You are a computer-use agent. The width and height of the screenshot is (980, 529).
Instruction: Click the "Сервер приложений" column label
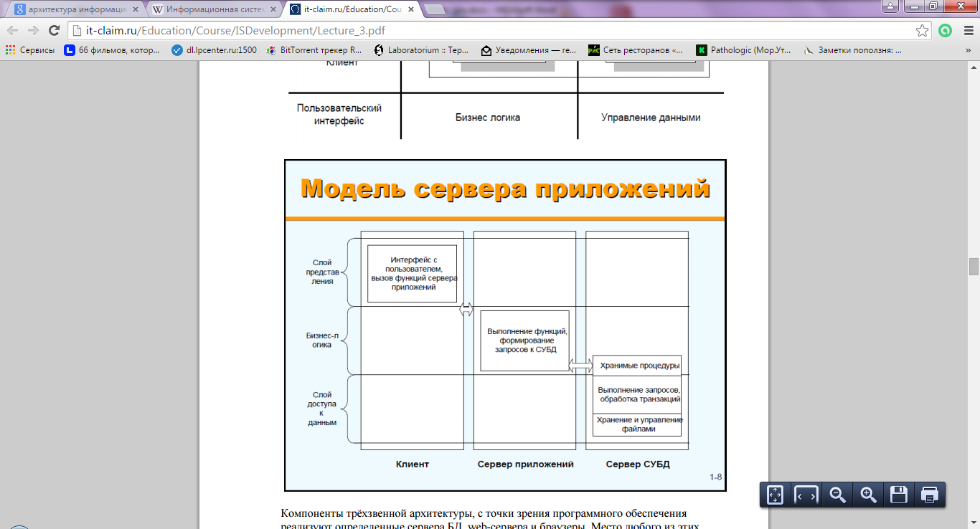[526, 464]
